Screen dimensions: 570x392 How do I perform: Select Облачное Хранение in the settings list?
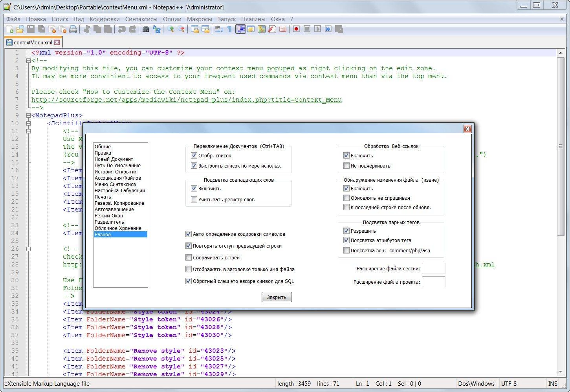[x=120, y=228]
